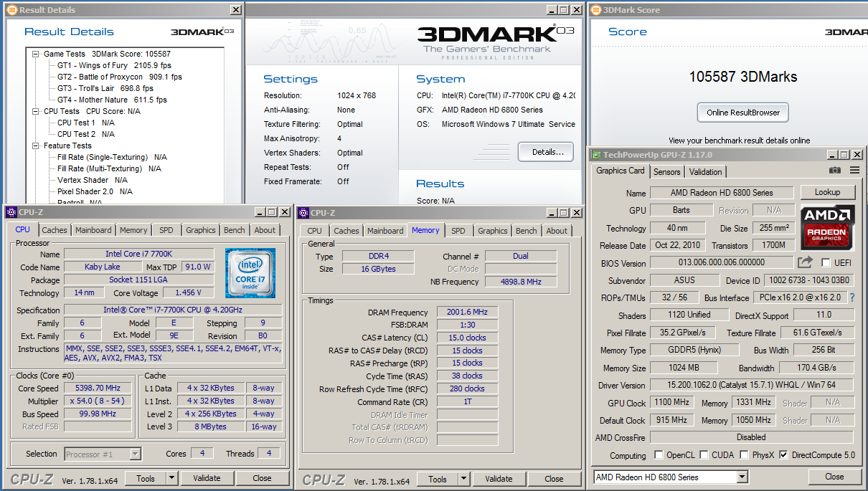Click the DRAM Frequency value field
This screenshot has height=491, width=868.
[466, 313]
